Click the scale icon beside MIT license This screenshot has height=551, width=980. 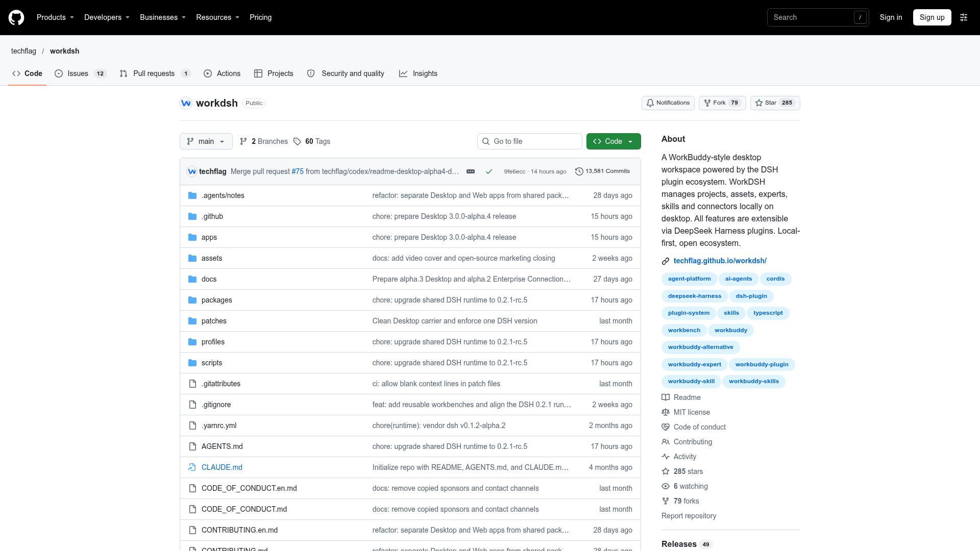click(666, 412)
